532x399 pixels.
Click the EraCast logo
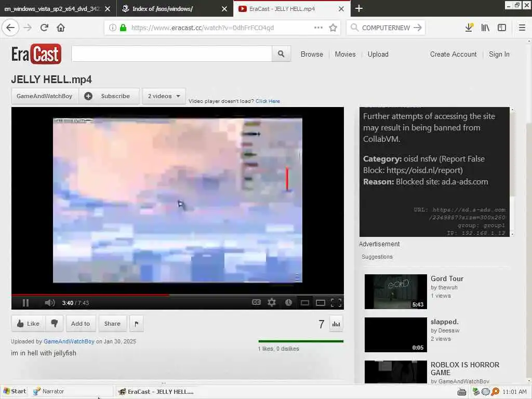tap(36, 54)
